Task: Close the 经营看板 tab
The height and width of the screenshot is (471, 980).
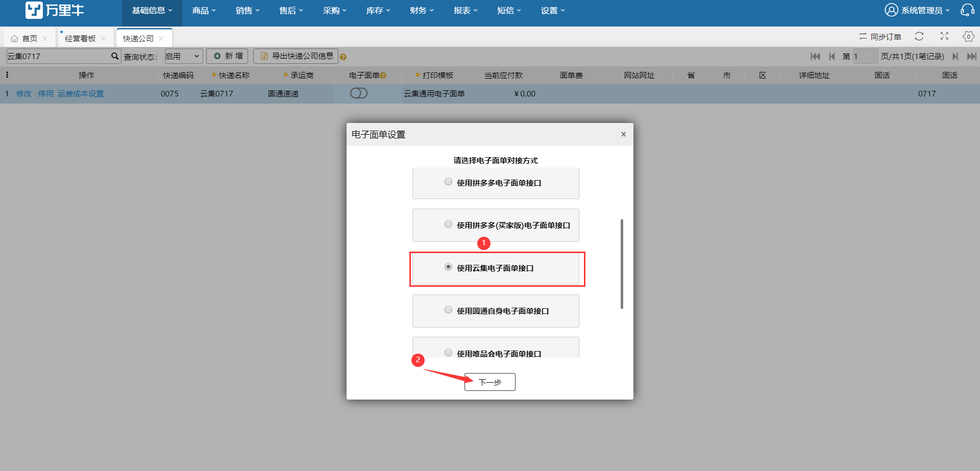Action: [103, 38]
